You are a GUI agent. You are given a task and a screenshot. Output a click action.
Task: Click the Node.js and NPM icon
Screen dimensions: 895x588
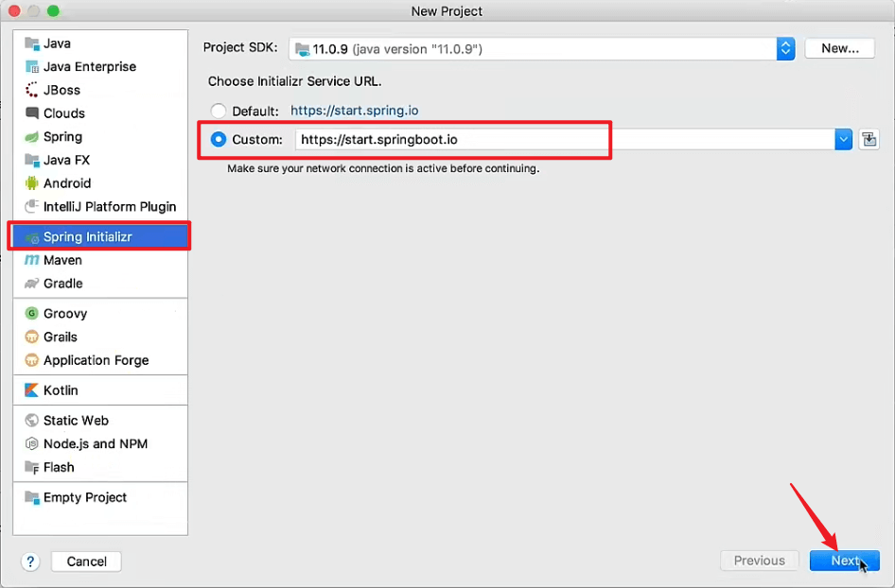pos(32,443)
